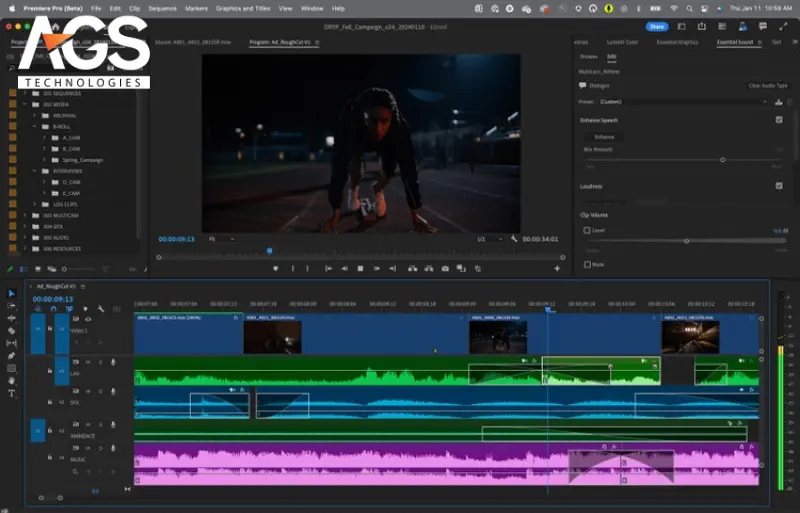Open Graphics and Titles menu
The width and height of the screenshot is (800, 513).
[x=243, y=9]
